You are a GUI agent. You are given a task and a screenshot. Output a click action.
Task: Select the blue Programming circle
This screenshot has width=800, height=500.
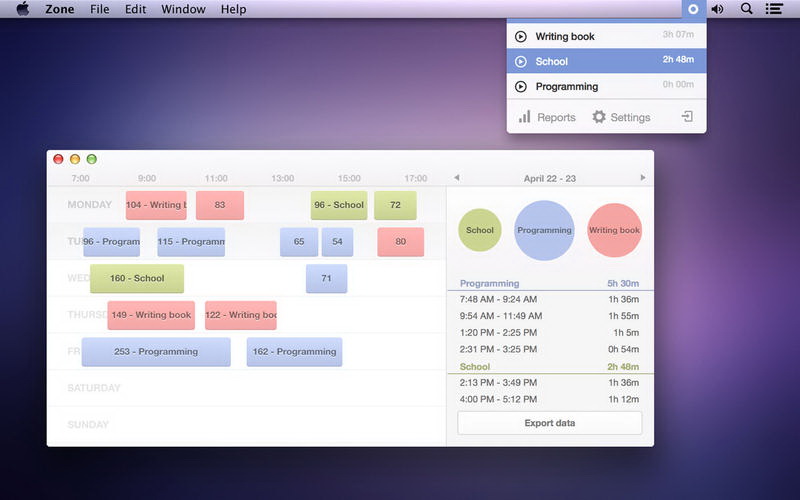tap(544, 230)
